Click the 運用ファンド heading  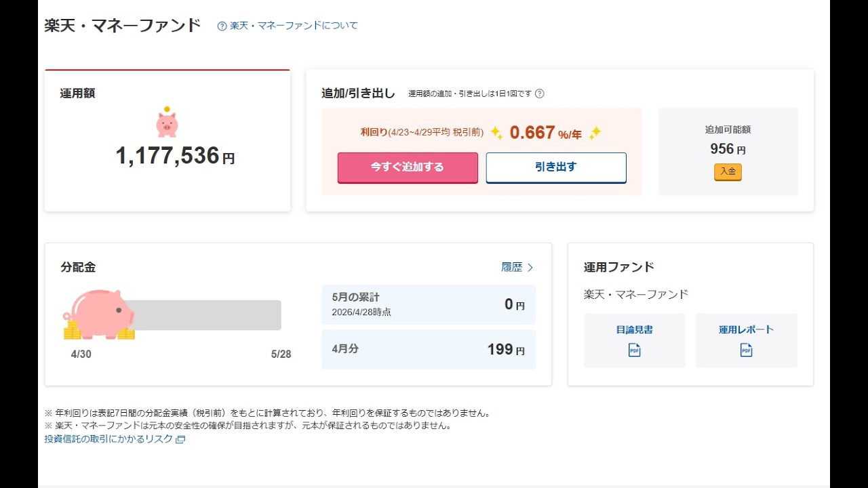619,267
